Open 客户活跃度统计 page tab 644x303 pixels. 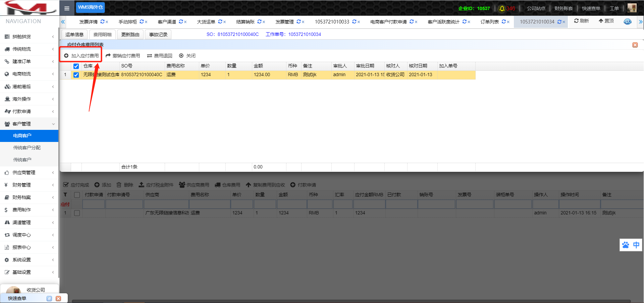(443, 22)
